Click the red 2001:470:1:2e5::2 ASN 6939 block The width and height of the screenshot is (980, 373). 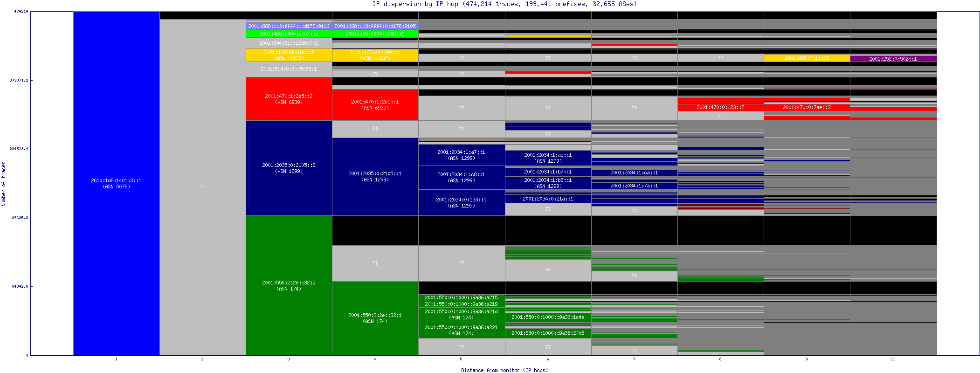click(x=289, y=99)
